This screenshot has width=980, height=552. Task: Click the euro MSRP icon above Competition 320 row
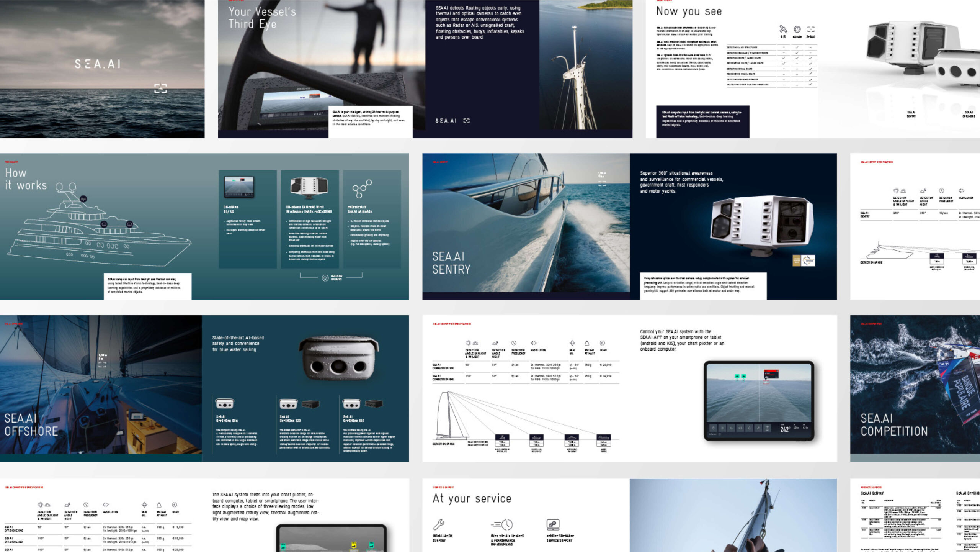(602, 343)
